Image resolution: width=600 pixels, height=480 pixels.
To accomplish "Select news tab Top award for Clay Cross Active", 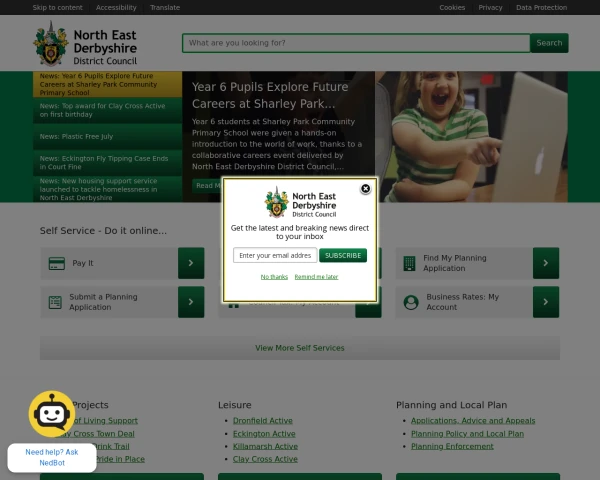I will [108, 110].
